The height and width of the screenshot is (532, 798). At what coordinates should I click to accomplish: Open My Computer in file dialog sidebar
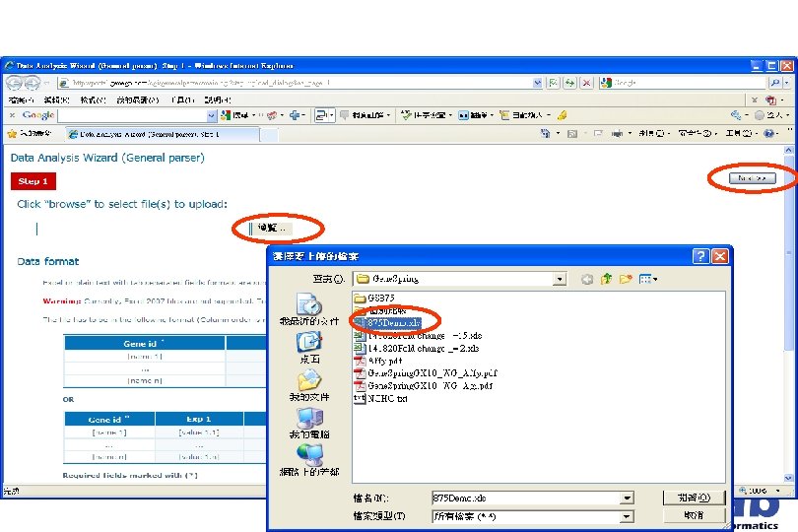(x=309, y=424)
